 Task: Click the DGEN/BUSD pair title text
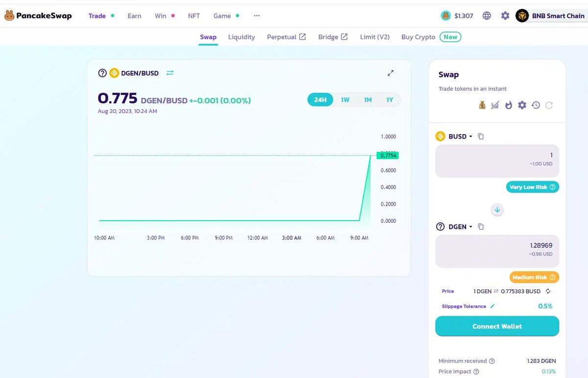[140, 73]
